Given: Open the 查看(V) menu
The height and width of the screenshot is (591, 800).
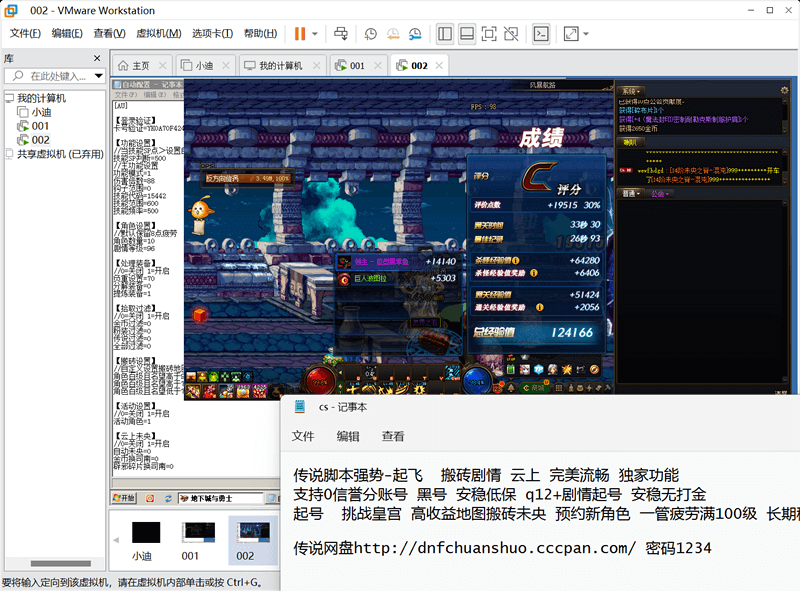Looking at the screenshot, I should click(109, 33).
